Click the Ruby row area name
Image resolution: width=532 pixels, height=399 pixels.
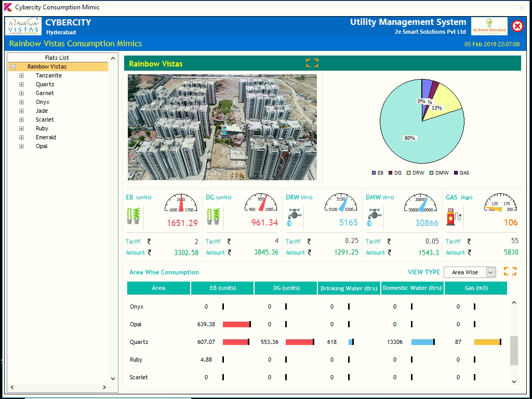click(136, 360)
